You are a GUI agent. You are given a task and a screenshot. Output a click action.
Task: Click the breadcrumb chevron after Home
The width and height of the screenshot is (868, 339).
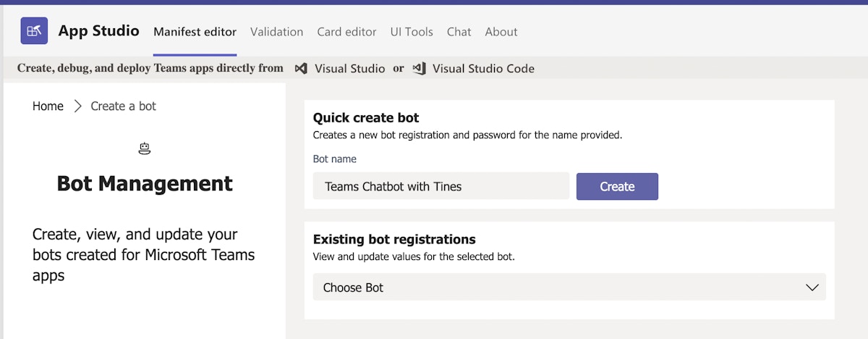(77, 106)
